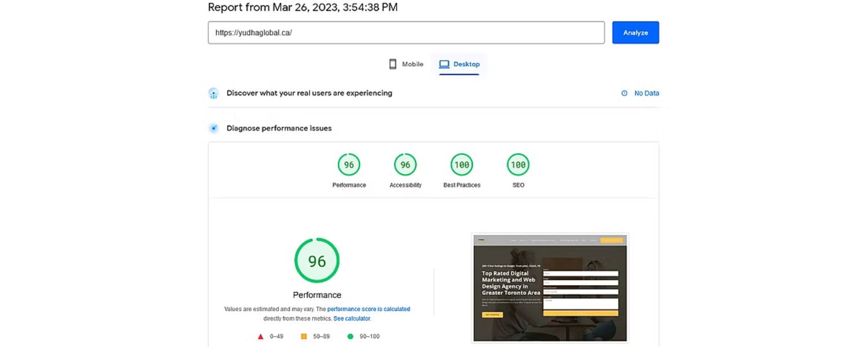The image size is (868, 347).
Task: Click the Diagnose performance issues section icon
Action: coord(214,128)
